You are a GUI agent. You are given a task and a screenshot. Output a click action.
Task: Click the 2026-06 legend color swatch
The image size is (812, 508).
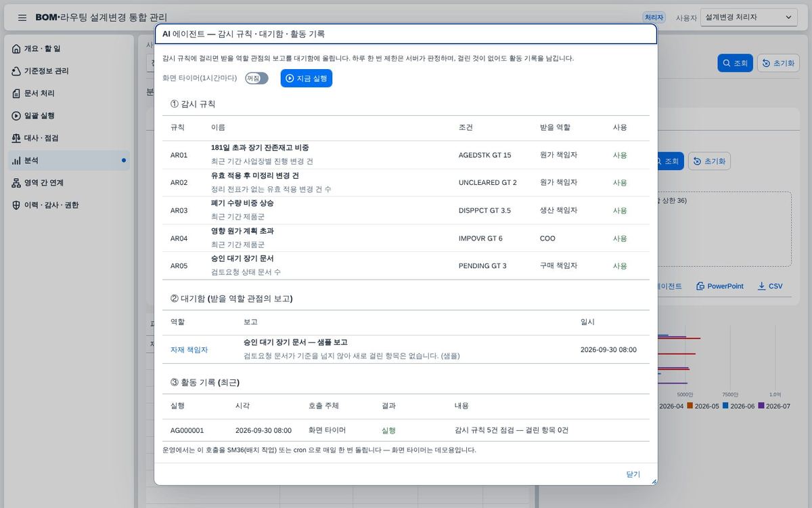pos(725,406)
